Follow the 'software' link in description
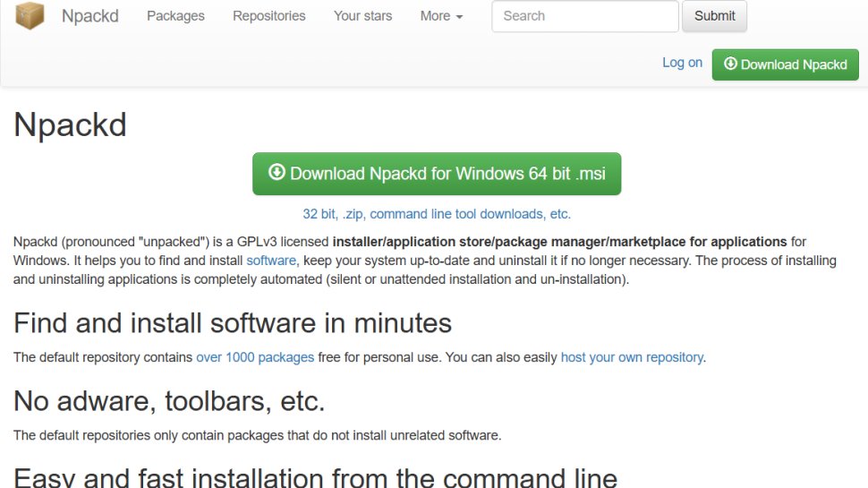 (x=271, y=261)
